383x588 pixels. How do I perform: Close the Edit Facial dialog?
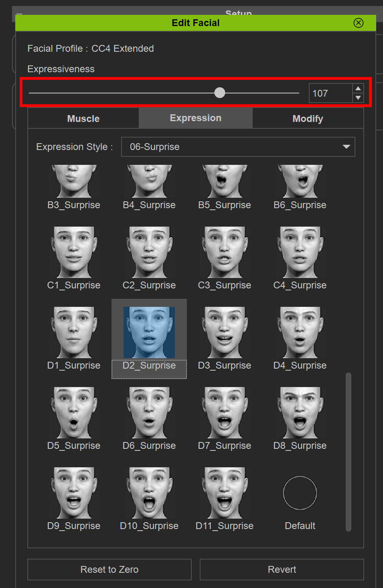pos(359,23)
